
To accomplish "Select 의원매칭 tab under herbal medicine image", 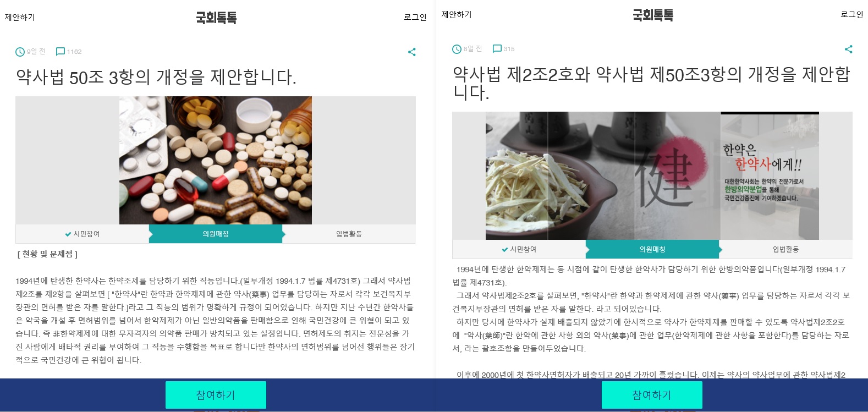I will click(x=652, y=249).
